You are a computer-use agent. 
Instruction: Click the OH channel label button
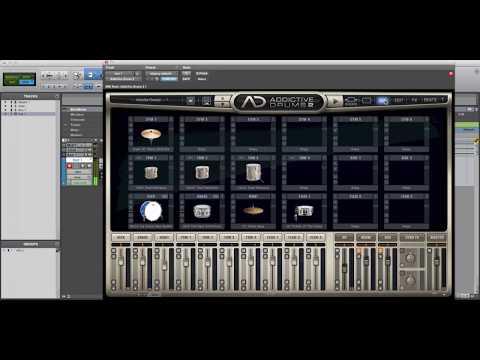(344, 237)
